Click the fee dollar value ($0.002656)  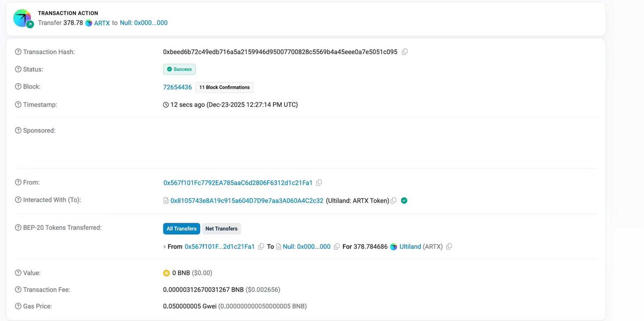(263, 290)
